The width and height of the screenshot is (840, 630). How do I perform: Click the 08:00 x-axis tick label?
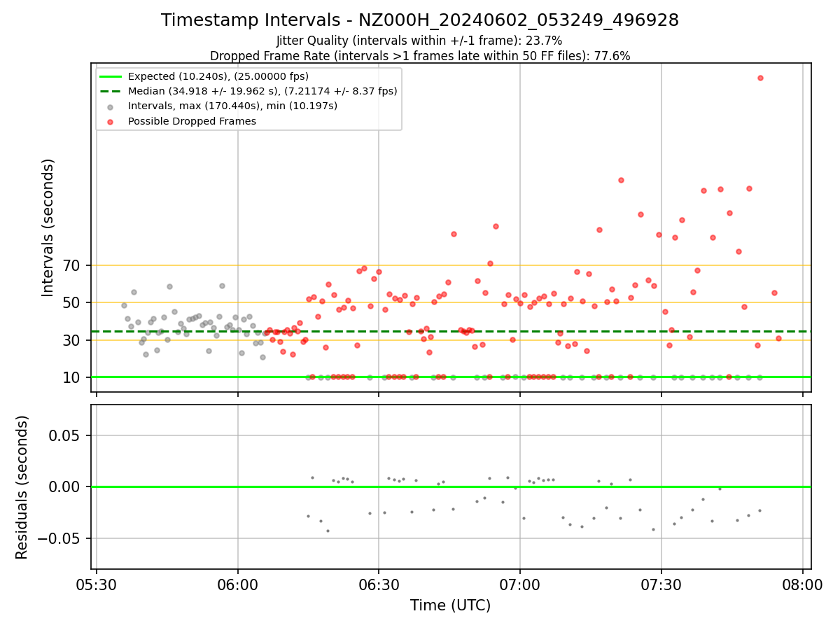(x=802, y=584)
